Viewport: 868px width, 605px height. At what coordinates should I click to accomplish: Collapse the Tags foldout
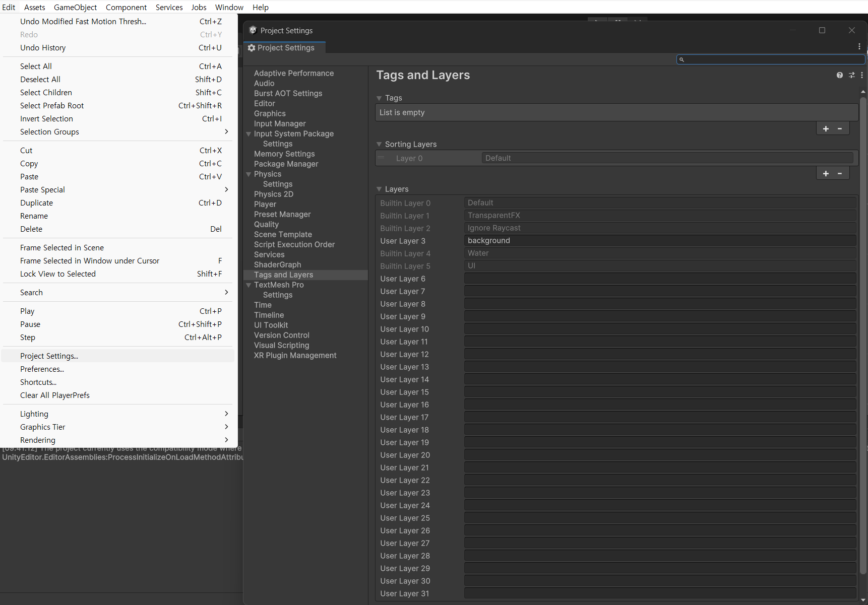click(379, 98)
